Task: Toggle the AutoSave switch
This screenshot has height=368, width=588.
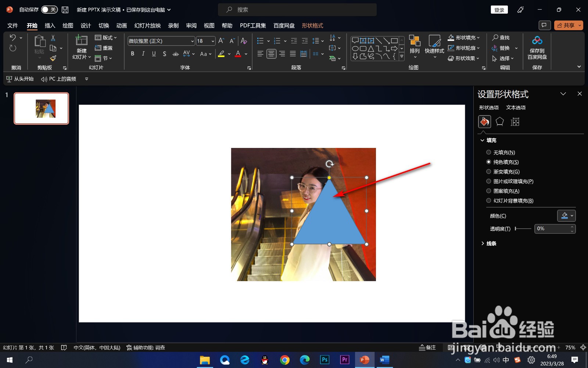Action: [x=49, y=10]
